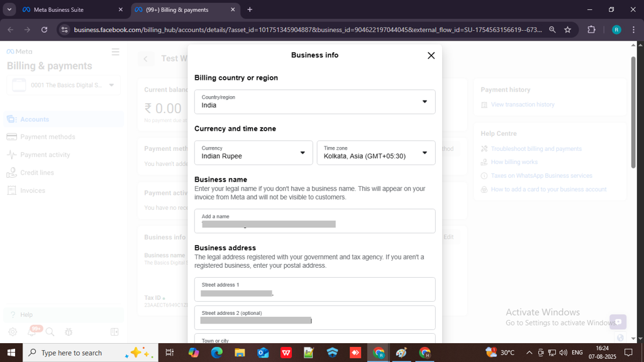Open View transaction history link

point(523,105)
